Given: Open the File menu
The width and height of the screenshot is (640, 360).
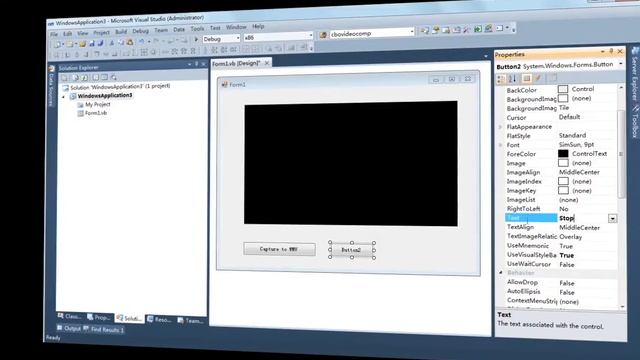Looking at the screenshot, I should pos(54,35).
